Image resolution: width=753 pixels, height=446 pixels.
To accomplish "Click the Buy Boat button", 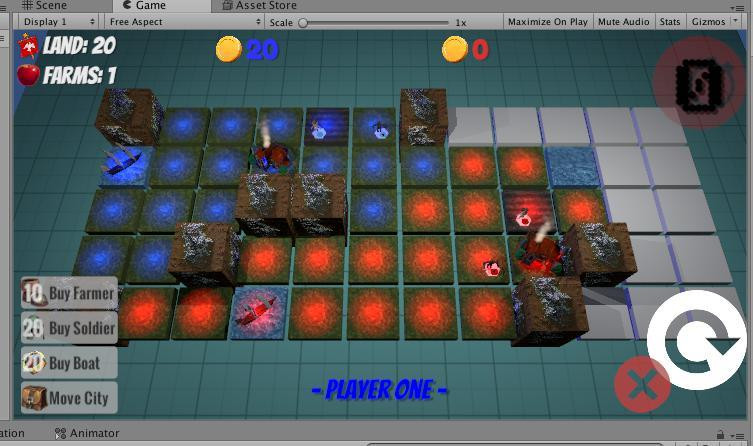I will click(x=69, y=363).
